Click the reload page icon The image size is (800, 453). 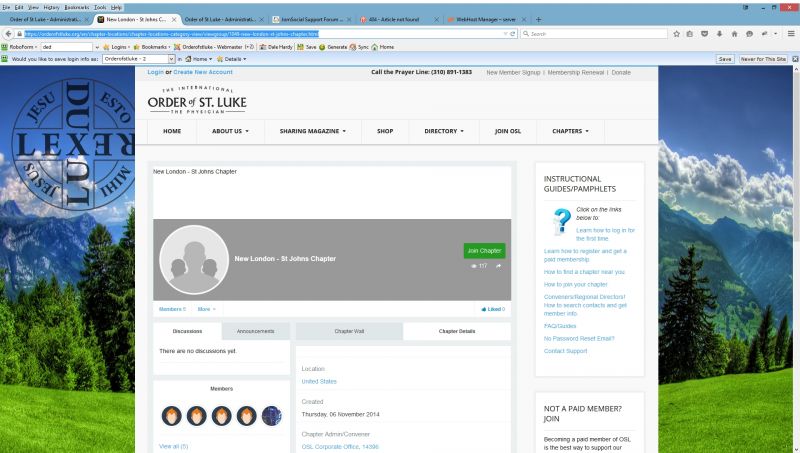(x=512, y=34)
